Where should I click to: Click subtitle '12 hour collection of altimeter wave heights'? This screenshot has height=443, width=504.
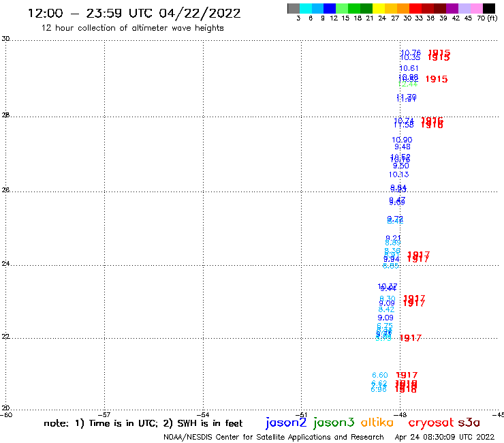[132, 28]
